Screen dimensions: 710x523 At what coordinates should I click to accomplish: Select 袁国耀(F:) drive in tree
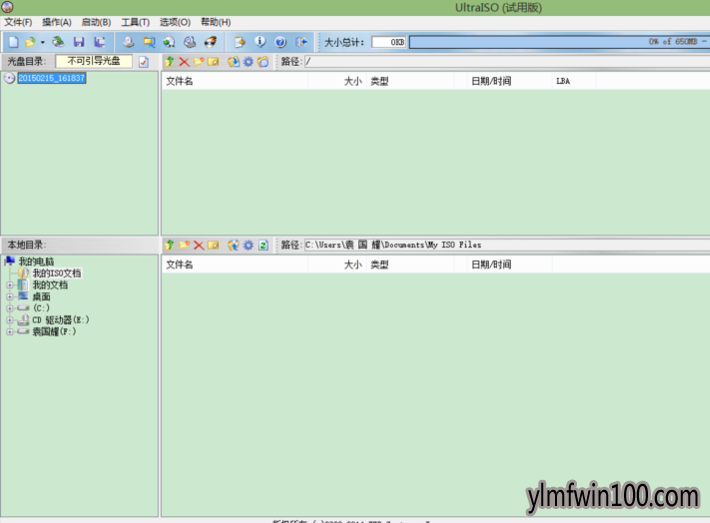54,331
